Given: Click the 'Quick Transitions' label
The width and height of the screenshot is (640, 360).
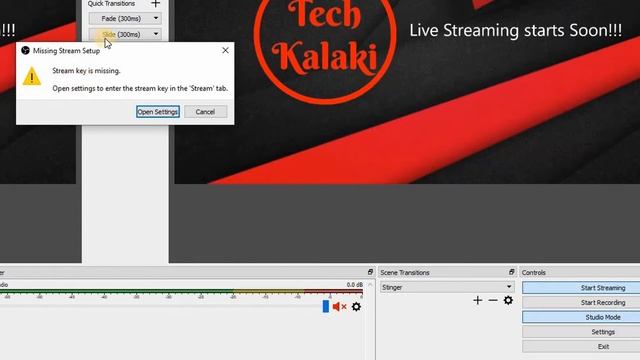Looking at the screenshot, I should pyautogui.click(x=111, y=4).
